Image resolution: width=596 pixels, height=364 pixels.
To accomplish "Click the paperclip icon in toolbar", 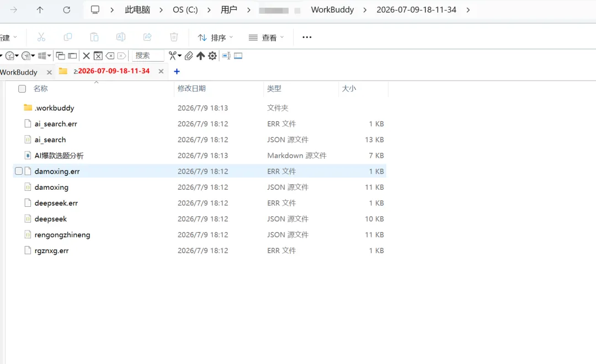I will coord(189,56).
